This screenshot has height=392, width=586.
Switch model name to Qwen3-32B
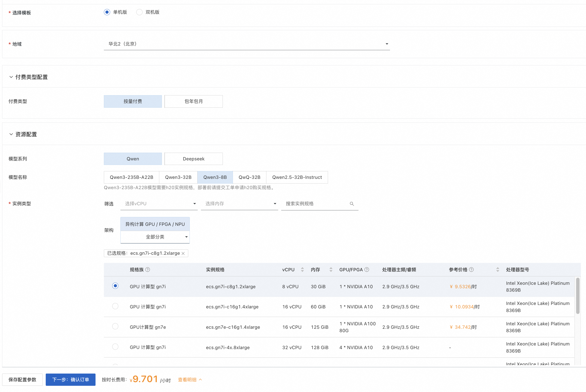178,177
